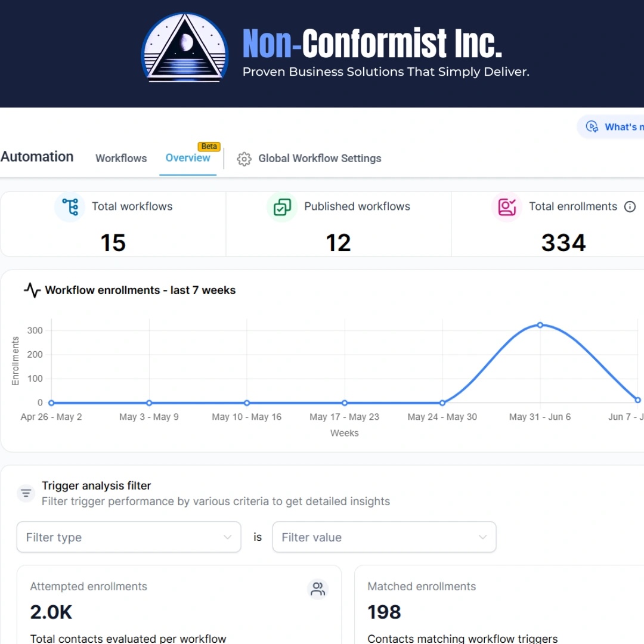
Task: Click the Published workflows green icon
Action: 282,206
